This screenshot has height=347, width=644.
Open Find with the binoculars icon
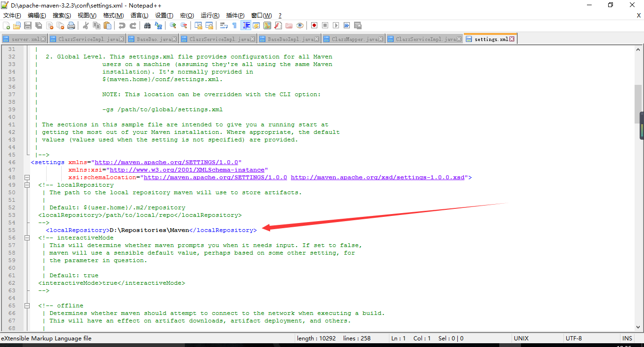(x=148, y=25)
